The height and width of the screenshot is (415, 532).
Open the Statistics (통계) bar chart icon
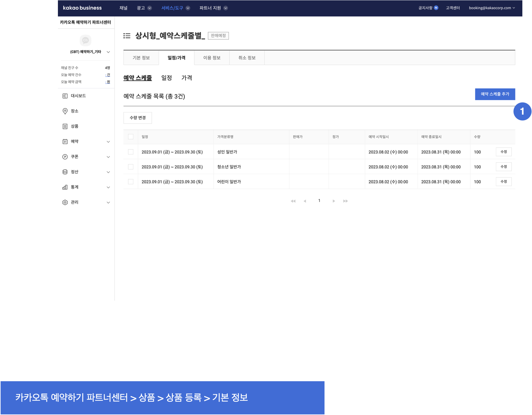(x=65, y=187)
